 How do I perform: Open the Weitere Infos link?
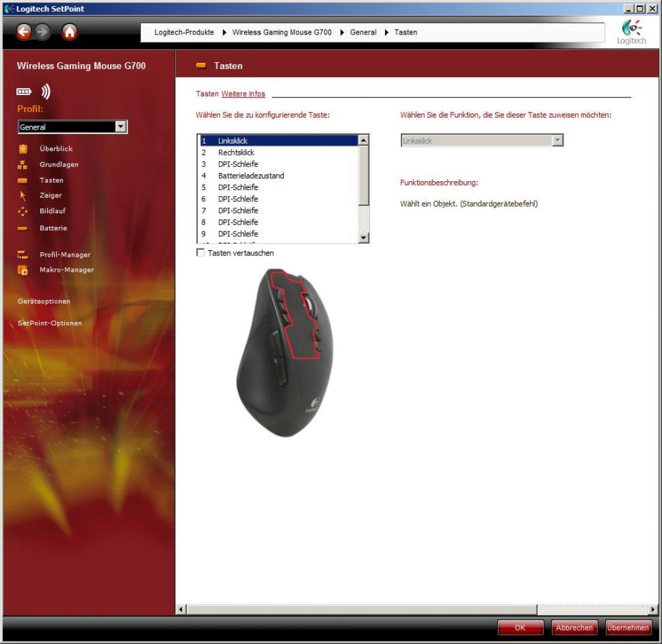243,94
